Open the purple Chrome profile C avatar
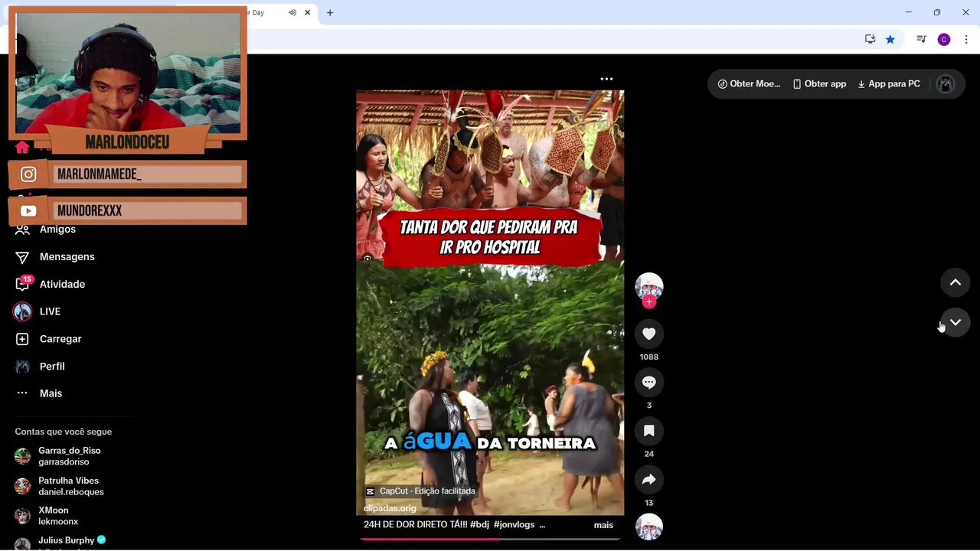The height and width of the screenshot is (551, 980). pyautogui.click(x=944, y=39)
